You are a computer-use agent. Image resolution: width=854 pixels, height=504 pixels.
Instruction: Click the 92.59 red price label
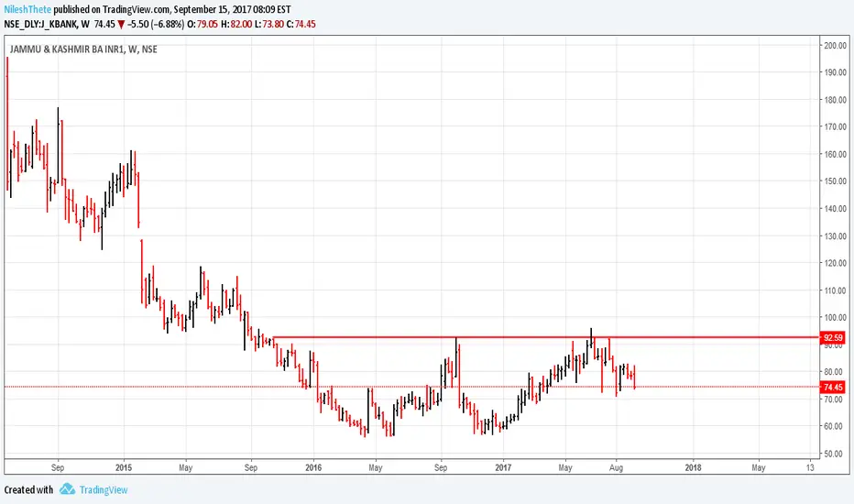point(833,338)
